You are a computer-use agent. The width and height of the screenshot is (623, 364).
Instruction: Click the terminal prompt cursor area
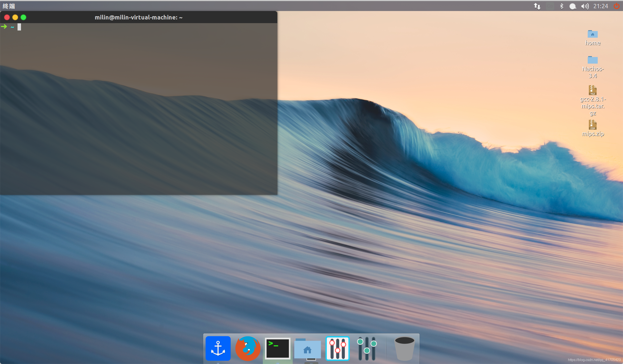point(19,27)
